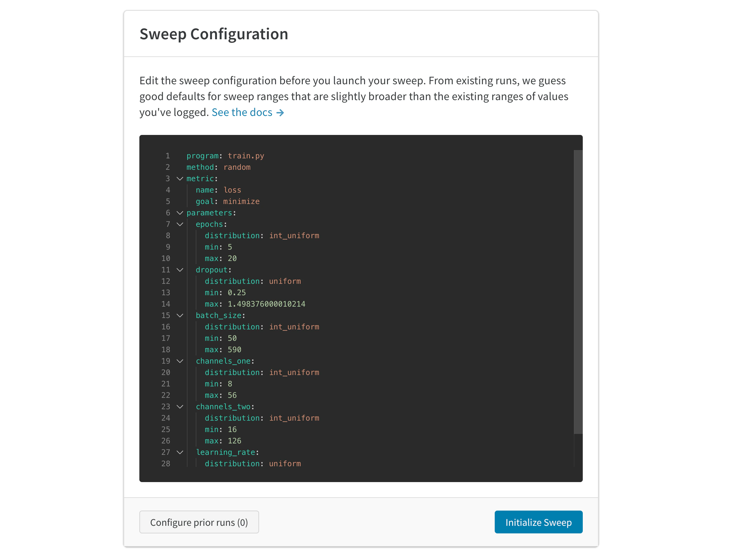Click the minimize goal value
The image size is (731, 560).
241,201
